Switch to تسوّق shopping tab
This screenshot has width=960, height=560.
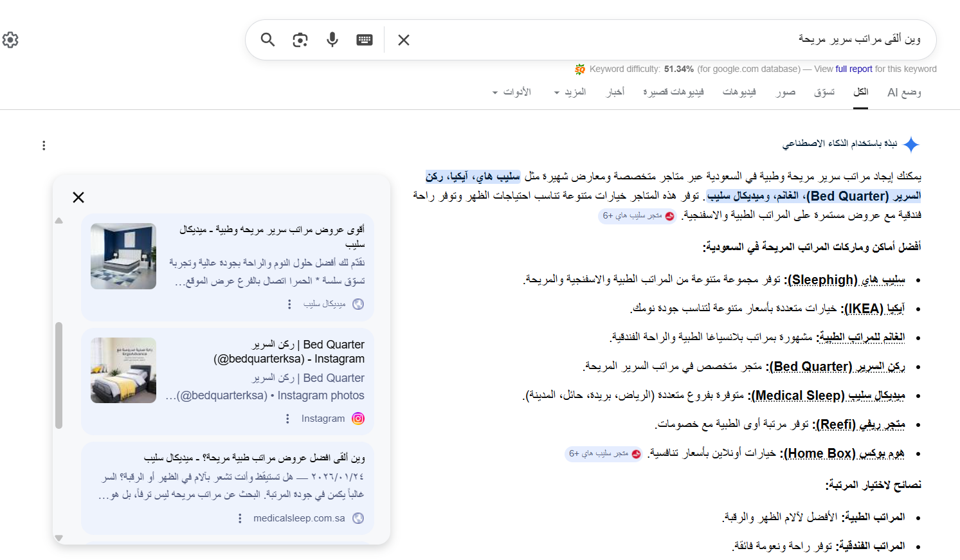click(x=824, y=92)
